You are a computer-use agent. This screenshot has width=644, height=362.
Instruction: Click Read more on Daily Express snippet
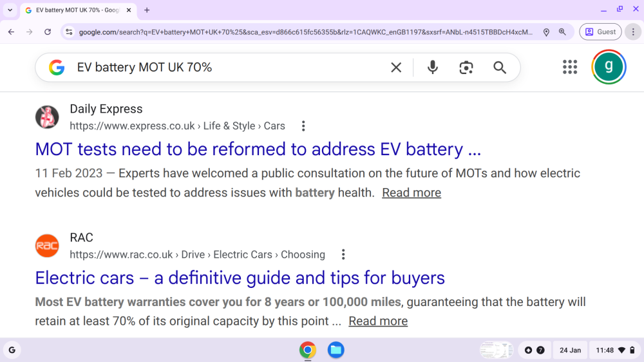tap(412, 193)
